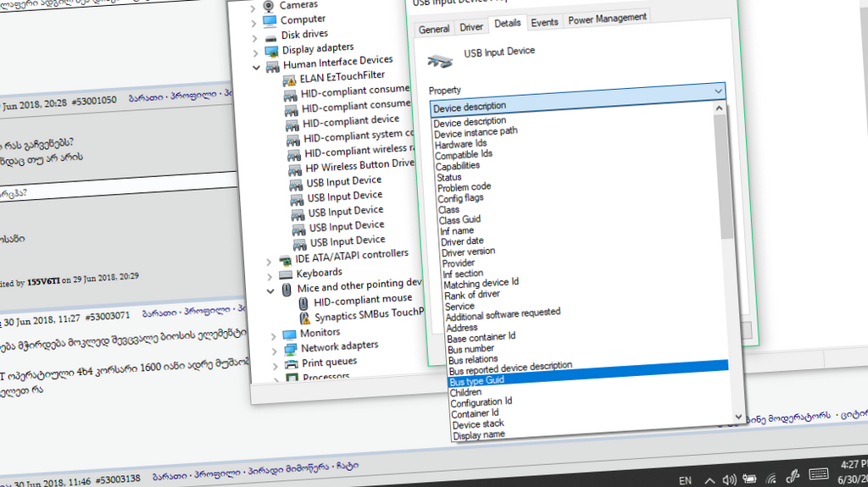Click the HID-compliant mouse icon
868x487 pixels.
coord(303,303)
